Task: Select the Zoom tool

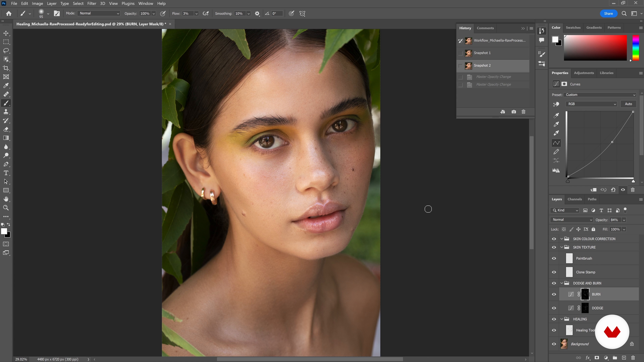Action: (x=6, y=208)
